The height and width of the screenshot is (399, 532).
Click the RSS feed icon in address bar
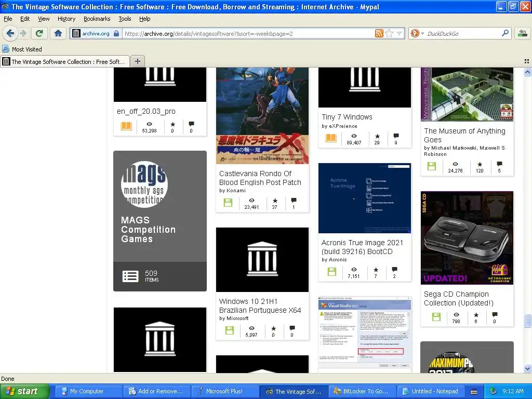(379, 33)
